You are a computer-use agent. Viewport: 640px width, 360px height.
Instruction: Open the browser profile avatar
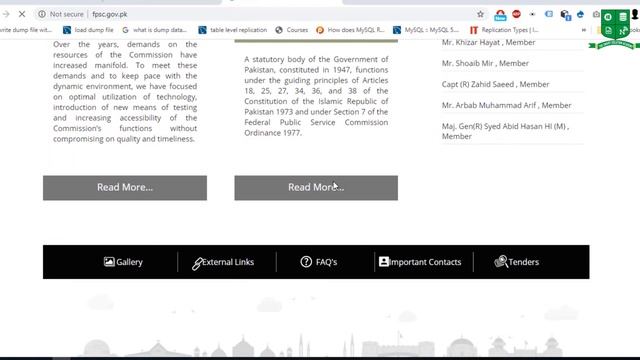point(635,14)
